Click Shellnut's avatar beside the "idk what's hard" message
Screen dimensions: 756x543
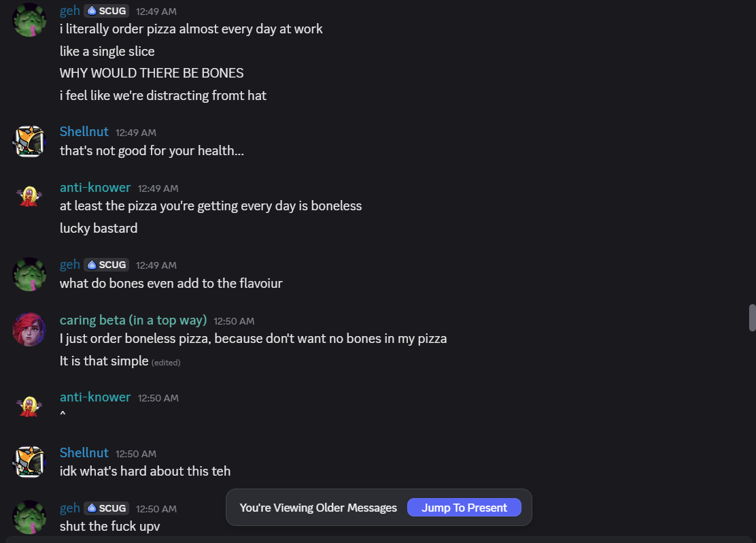click(29, 462)
